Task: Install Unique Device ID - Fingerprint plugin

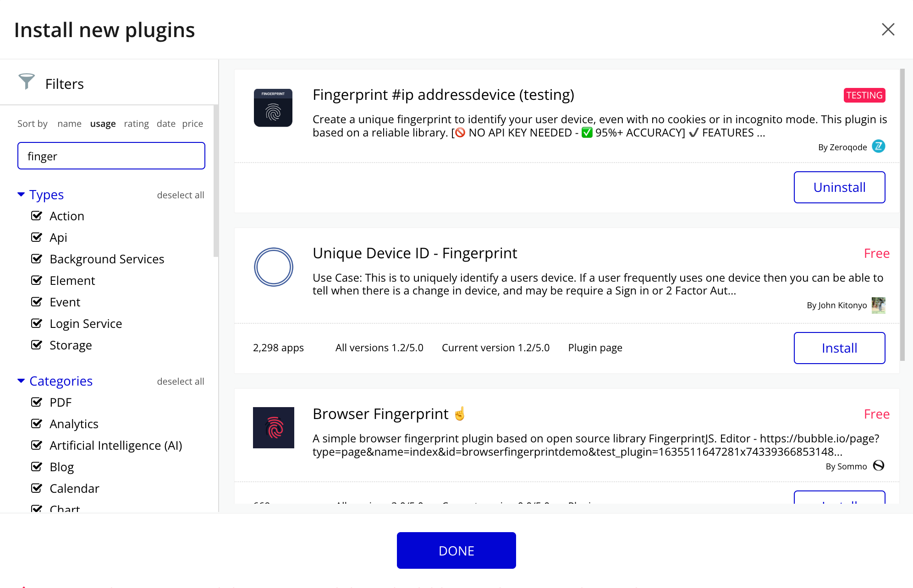Action: pos(839,348)
